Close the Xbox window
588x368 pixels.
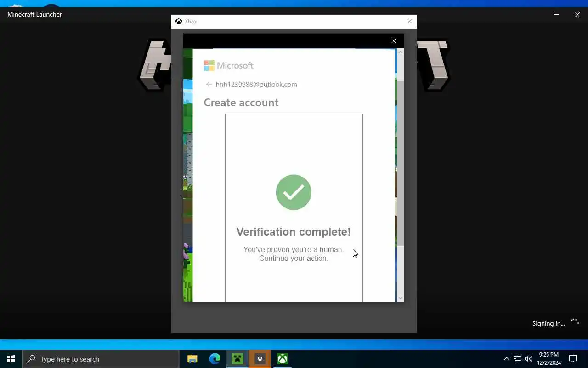[x=410, y=21]
